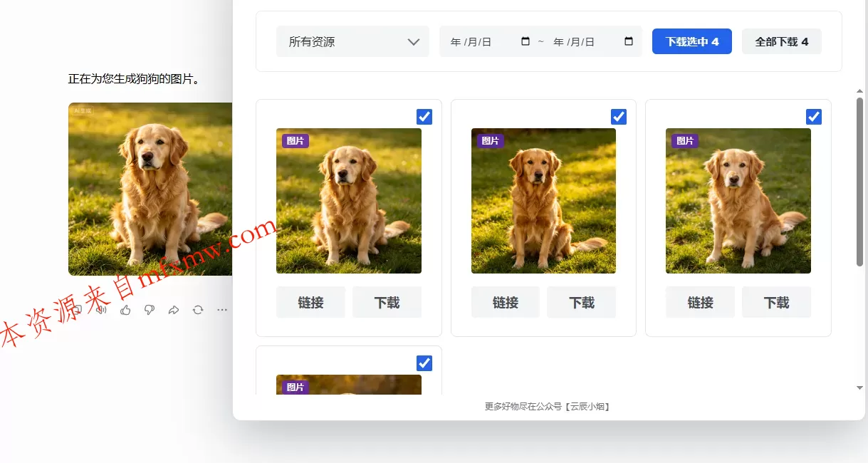This screenshot has width=868, height=463.
Task: Click 全部下载 4 button
Action: tap(782, 41)
